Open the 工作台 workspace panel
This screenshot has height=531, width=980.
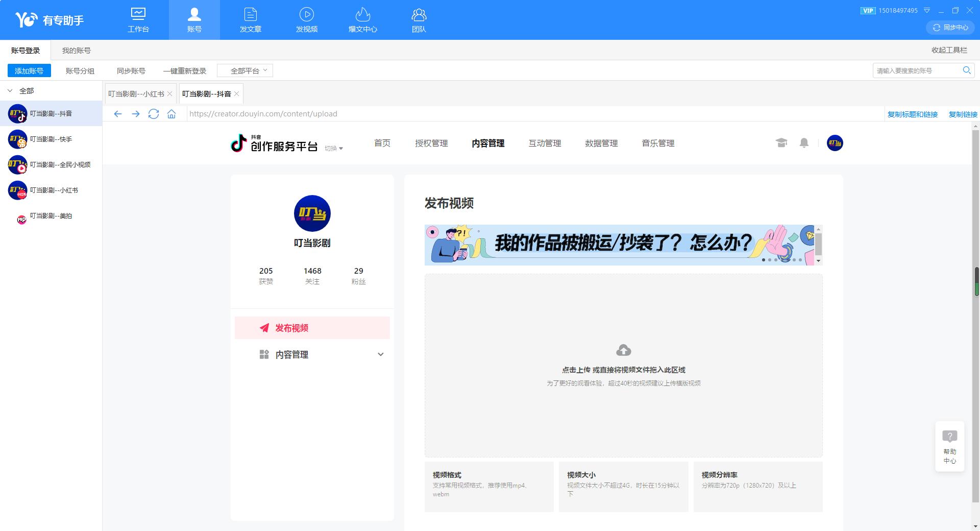[x=138, y=19]
